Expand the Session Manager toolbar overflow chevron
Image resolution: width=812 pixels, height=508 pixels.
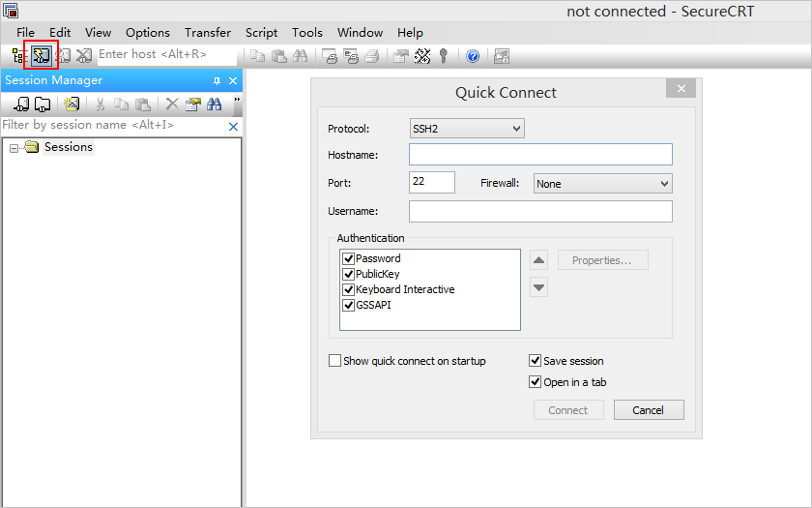click(x=237, y=100)
